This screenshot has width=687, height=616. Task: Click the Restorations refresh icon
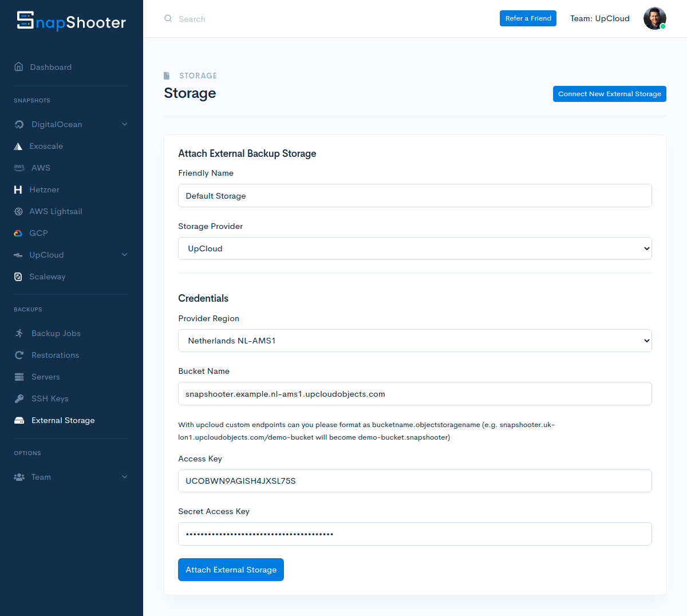pos(19,355)
